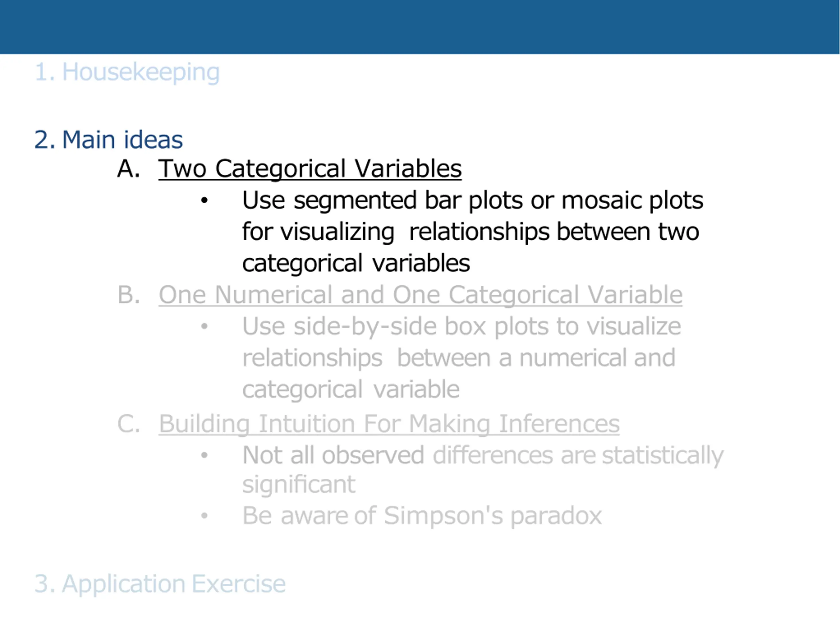Click the bullet dot before 'Use side-by-side'
Image resolution: width=840 pixels, height=631 pixels.
204,326
